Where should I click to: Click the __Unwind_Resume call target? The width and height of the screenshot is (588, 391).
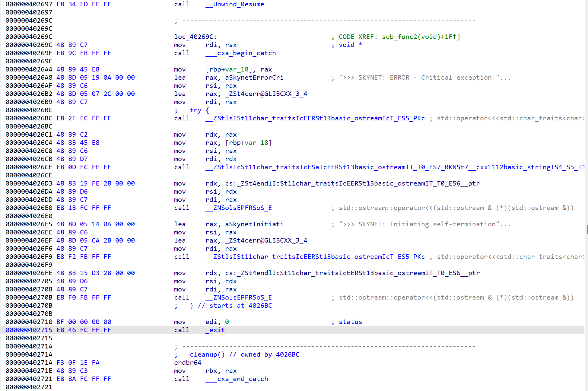(234, 4)
